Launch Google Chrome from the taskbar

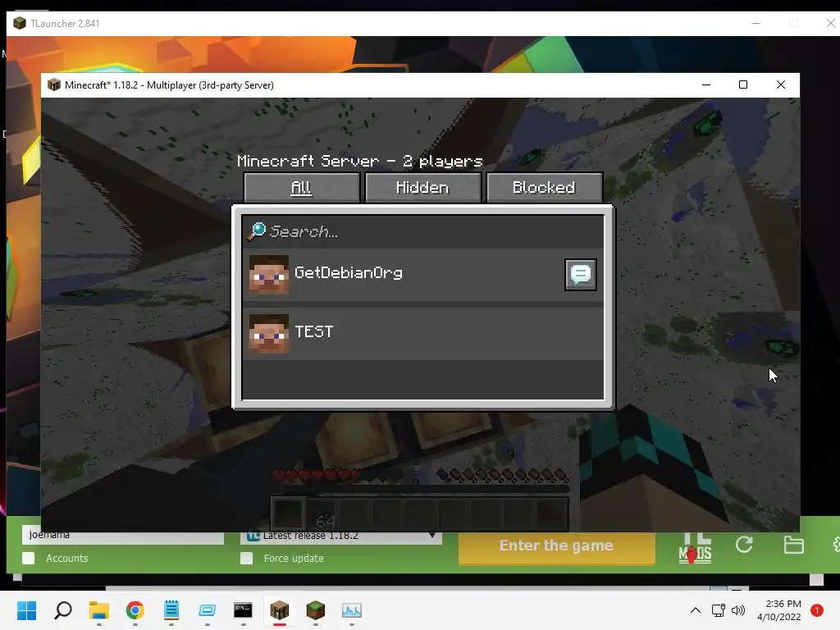tap(135, 610)
